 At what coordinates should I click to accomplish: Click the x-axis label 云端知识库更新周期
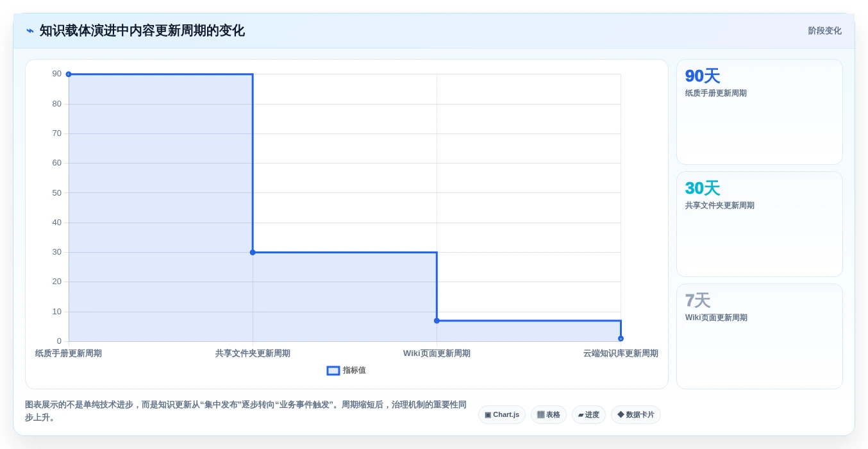click(621, 353)
